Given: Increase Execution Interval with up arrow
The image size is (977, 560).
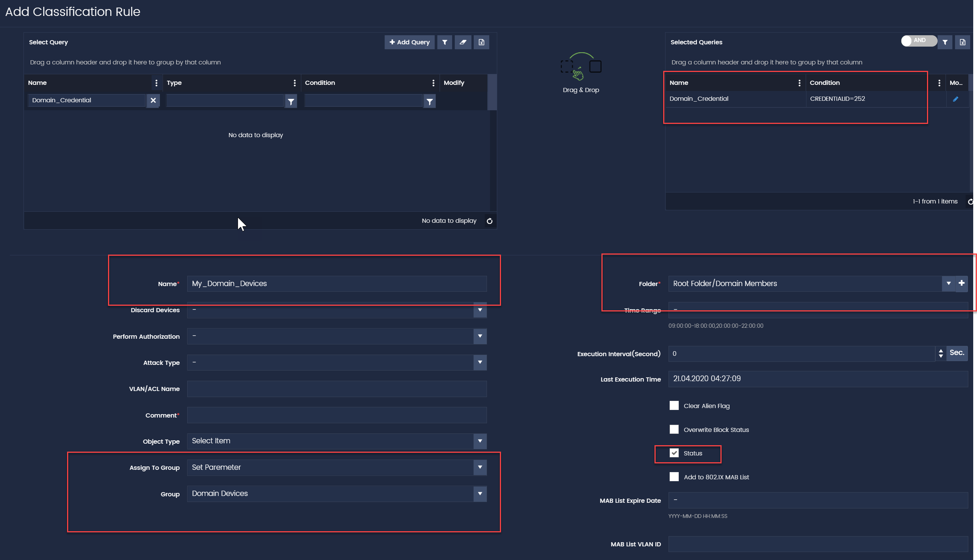Looking at the screenshot, I should coord(941,351).
